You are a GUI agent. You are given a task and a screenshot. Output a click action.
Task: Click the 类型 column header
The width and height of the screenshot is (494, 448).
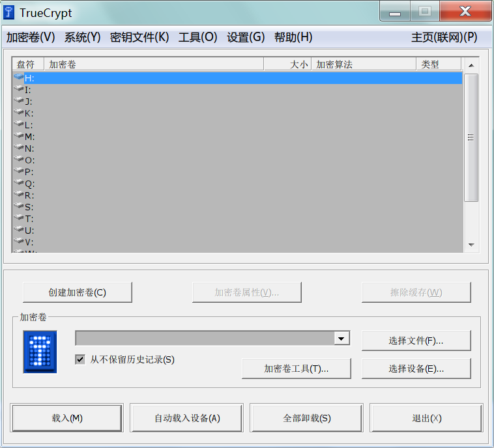[x=439, y=64]
